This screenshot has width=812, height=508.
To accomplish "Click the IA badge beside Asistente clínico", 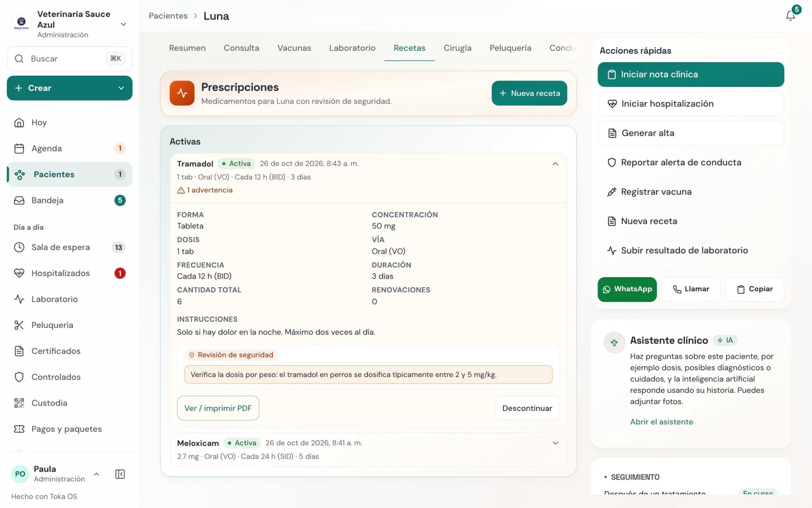I will (x=725, y=341).
